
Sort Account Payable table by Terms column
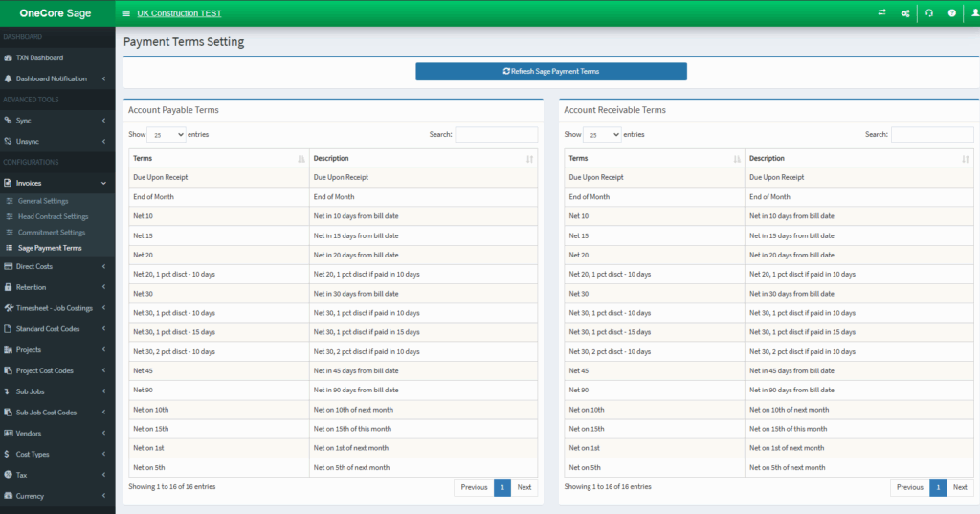coord(219,158)
